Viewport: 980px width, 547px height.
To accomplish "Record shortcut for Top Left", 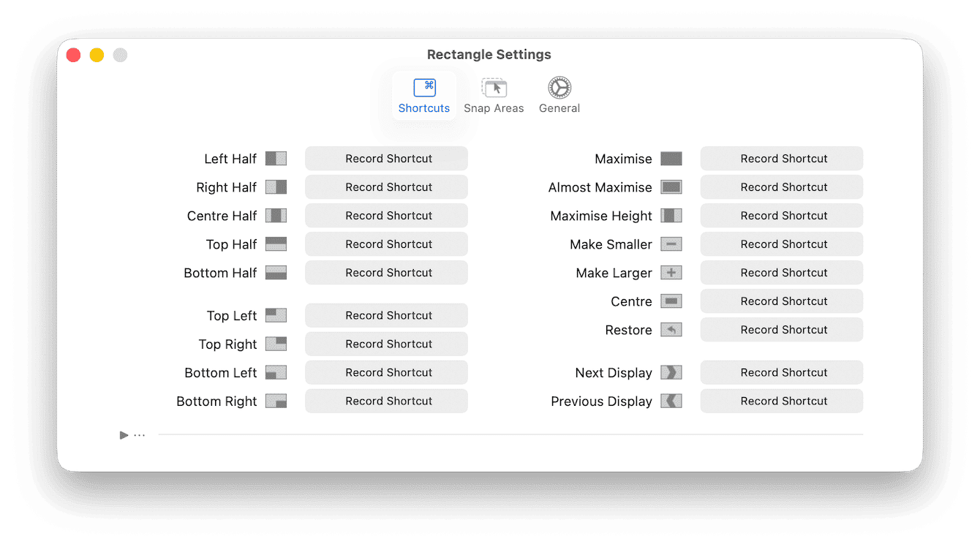I will click(386, 315).
